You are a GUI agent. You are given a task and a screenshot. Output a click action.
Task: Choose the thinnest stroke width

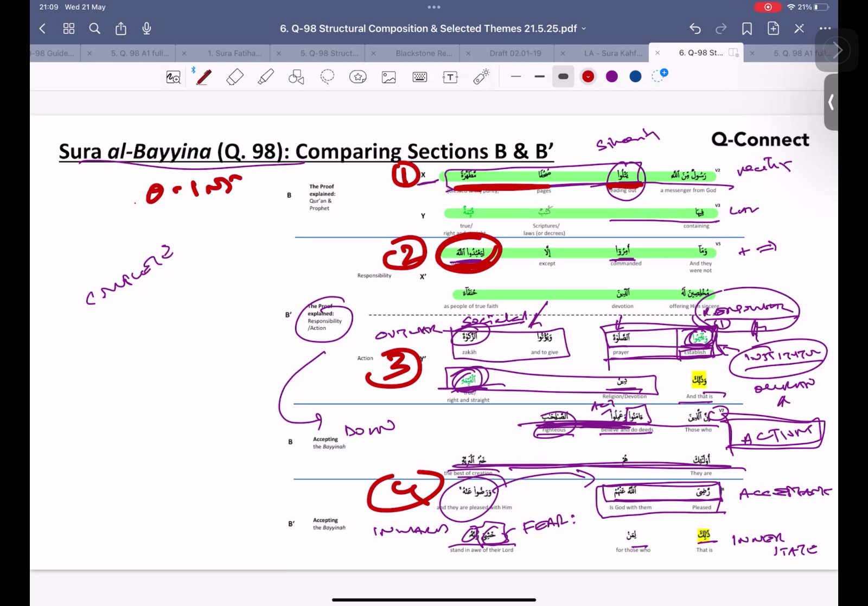point(516,77)
